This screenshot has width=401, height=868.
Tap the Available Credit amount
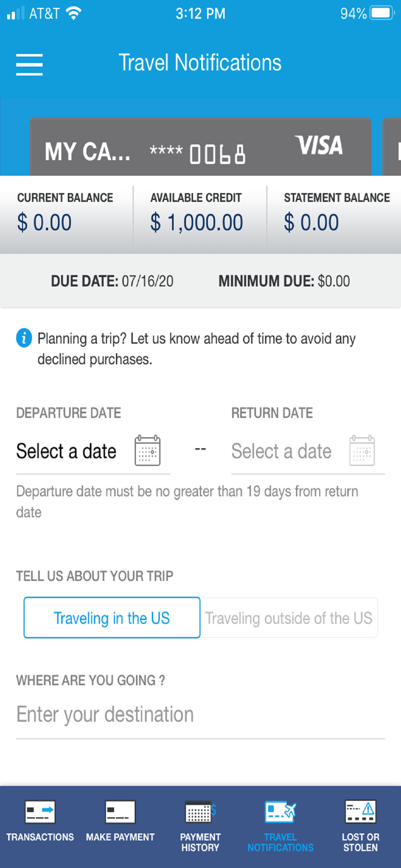point(197,223)
